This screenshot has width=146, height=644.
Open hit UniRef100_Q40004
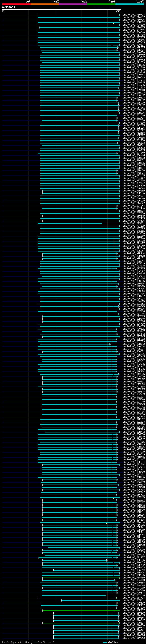(134, 347)
